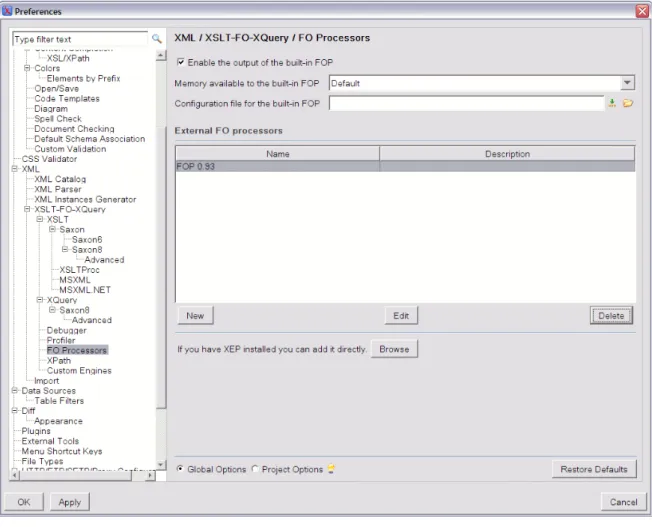Select the Project Options radio button
Viewport: 652px width, 527px height.
click(255, 469)
